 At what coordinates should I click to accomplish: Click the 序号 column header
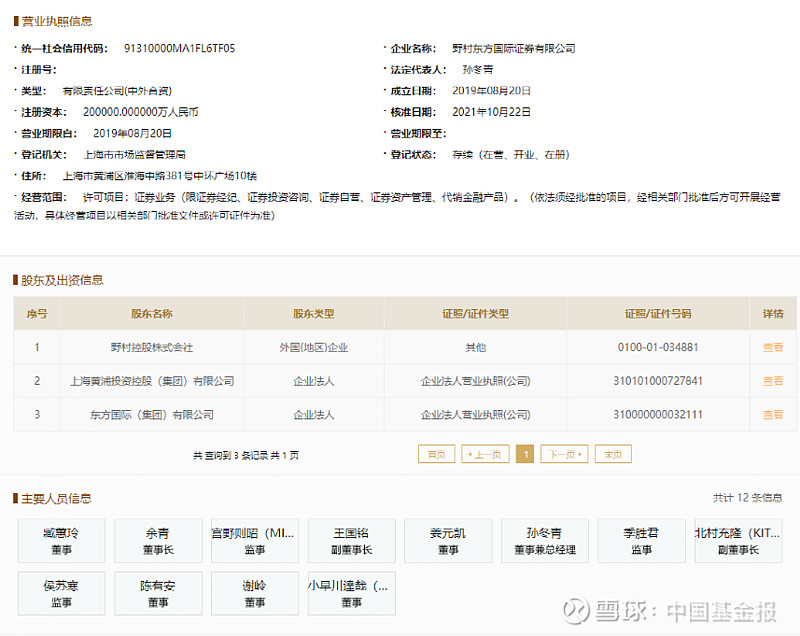point(37,314)
